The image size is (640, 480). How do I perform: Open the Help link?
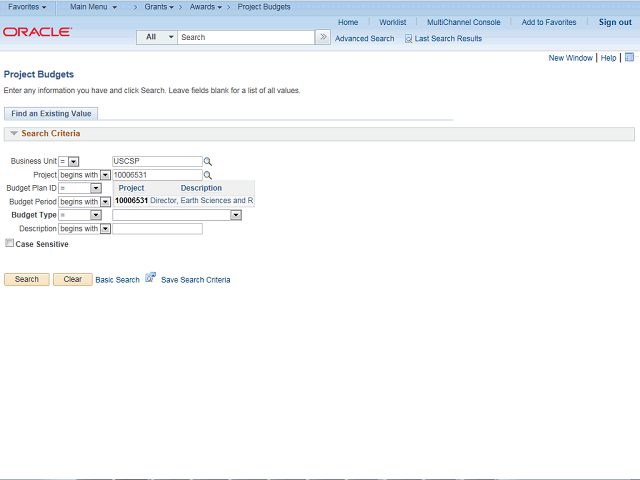coord(608,58)
